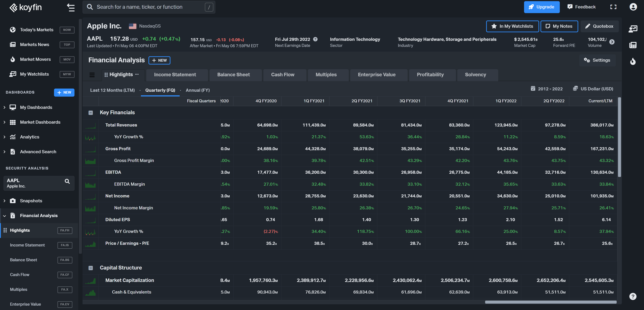Click the earnings date info question icon

tap(316, 39)
